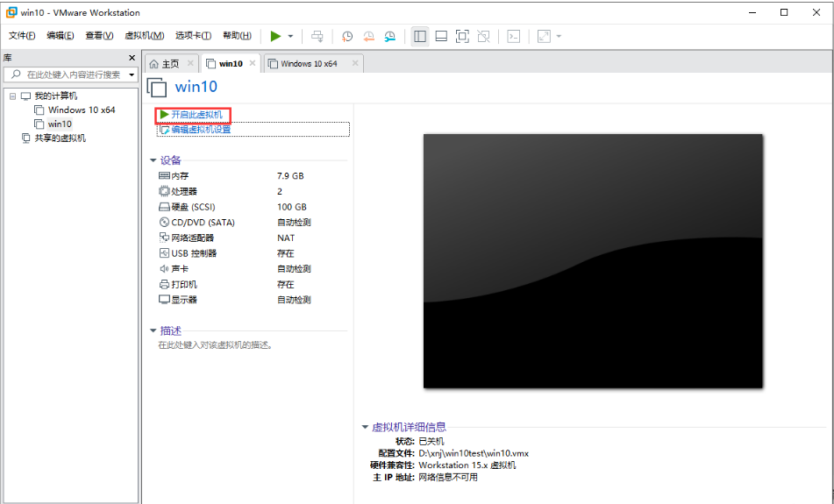834x504 pixels.
Task: Click the stretch guest display icon
Action: tap(544, 36)
